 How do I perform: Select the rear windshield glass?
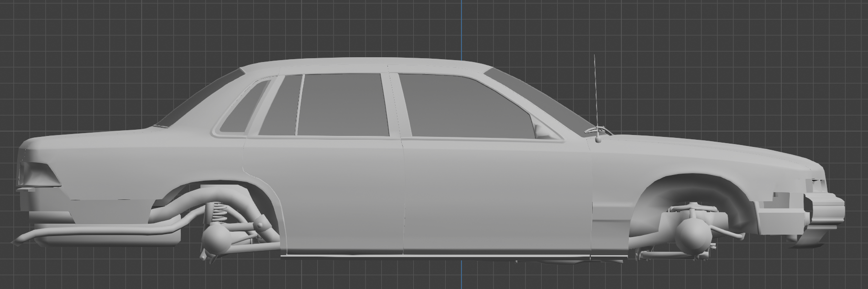200,98
